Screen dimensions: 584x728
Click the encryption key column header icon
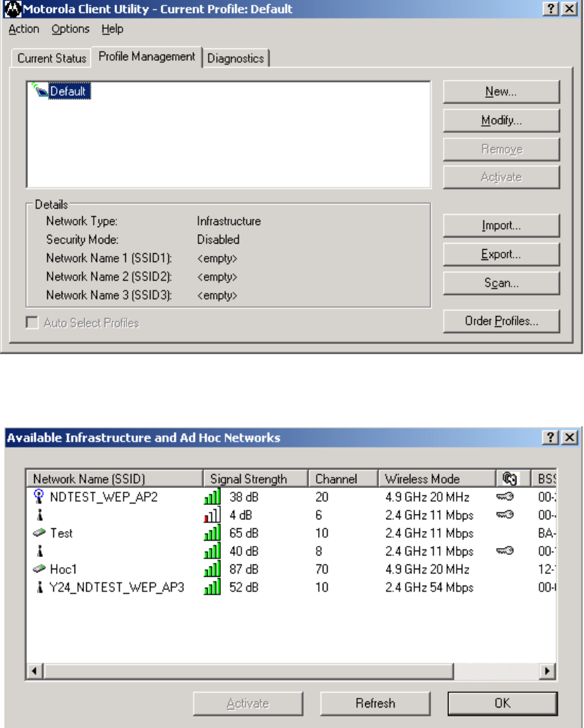pyautogui.click(x=509, y=478)
